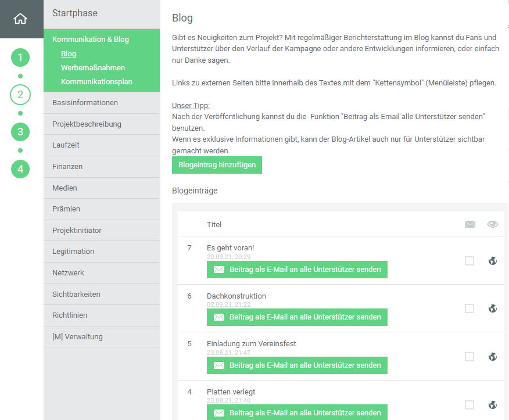Click the home icon in top-left
The image size is (509, 420).
coord(20,19)
